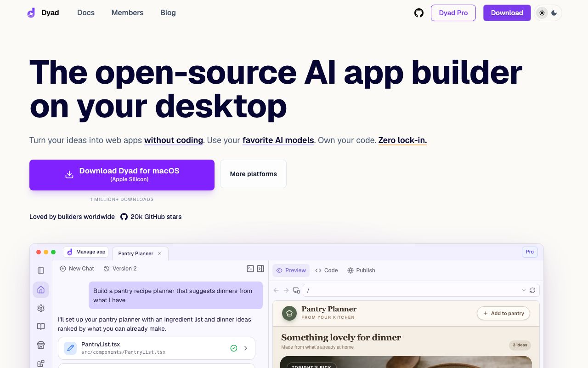Close the Pantry Planner tab
Viewport: 588px width, 368px height.
pyautogui.click(x=160, y=253)
